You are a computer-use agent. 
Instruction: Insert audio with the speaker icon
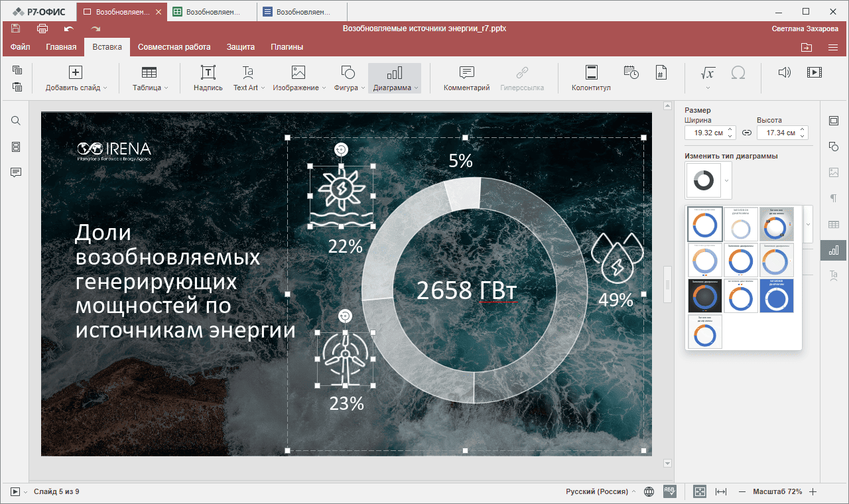tap(785, 72)
